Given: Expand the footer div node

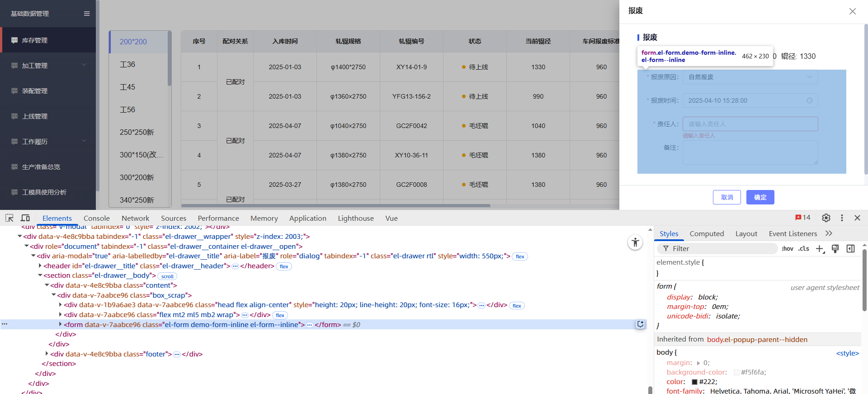Looking at the screenshot, I should point(47,354).
